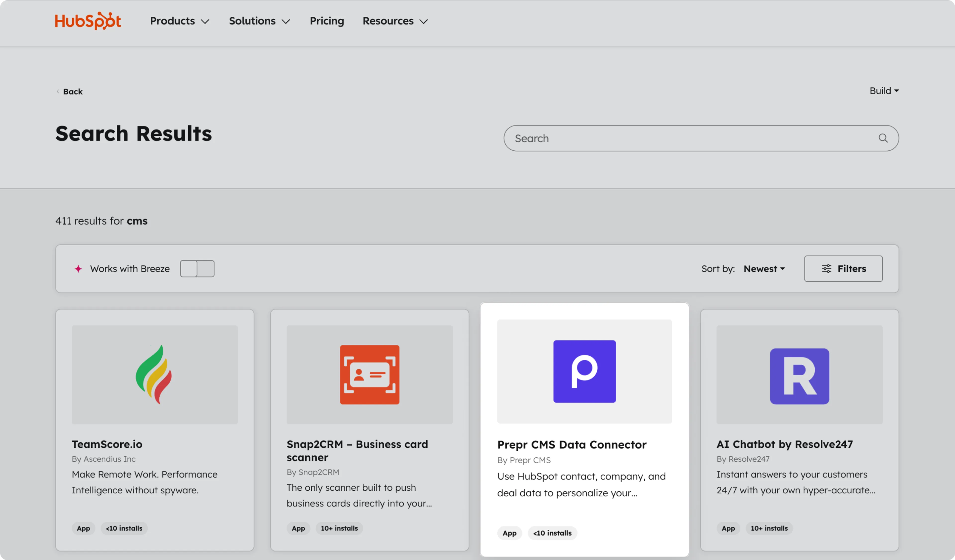Click the search magnifier icon in search bar
955x560 pixels.
click(883, 138)
